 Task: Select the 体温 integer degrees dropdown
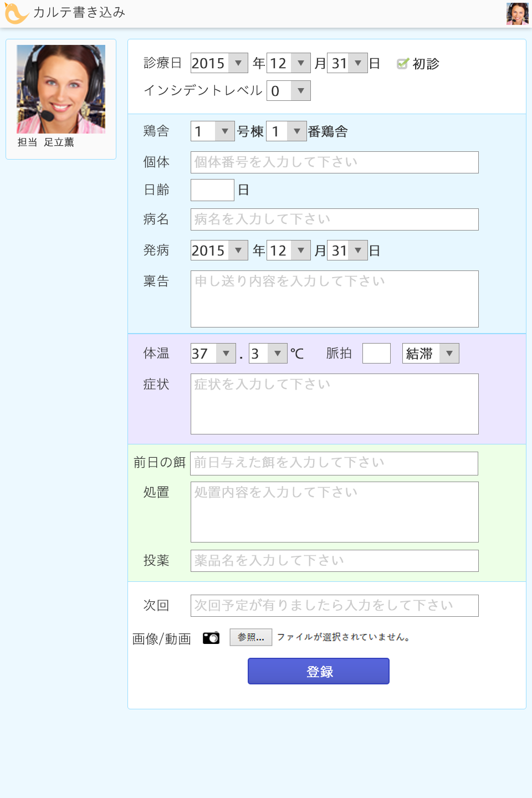tap(213, 354)
